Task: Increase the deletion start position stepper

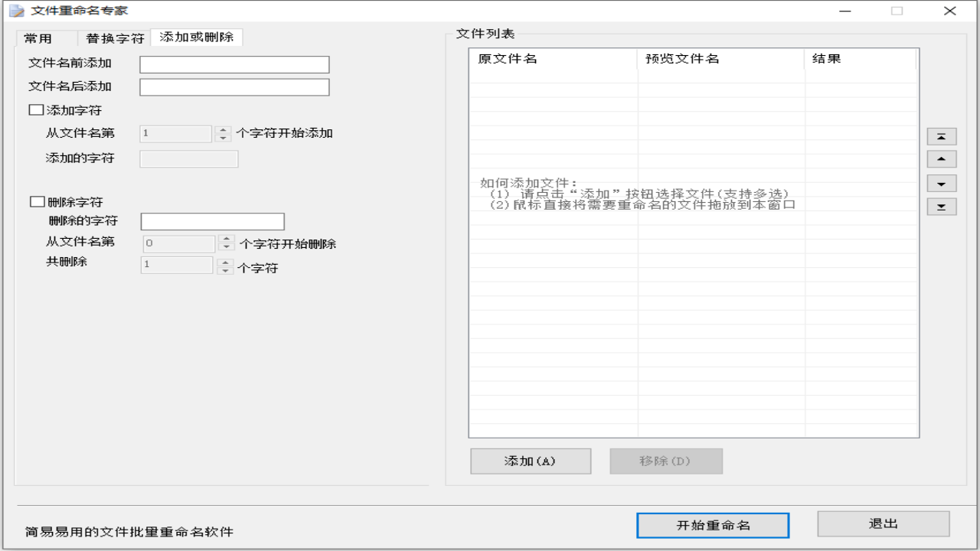Action: tap(225, 239)
